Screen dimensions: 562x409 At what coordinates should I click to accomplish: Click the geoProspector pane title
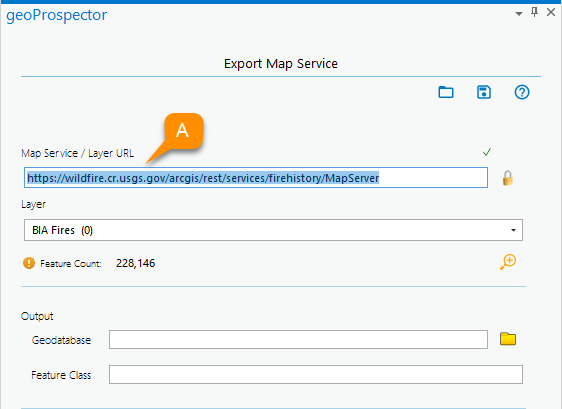57,15
